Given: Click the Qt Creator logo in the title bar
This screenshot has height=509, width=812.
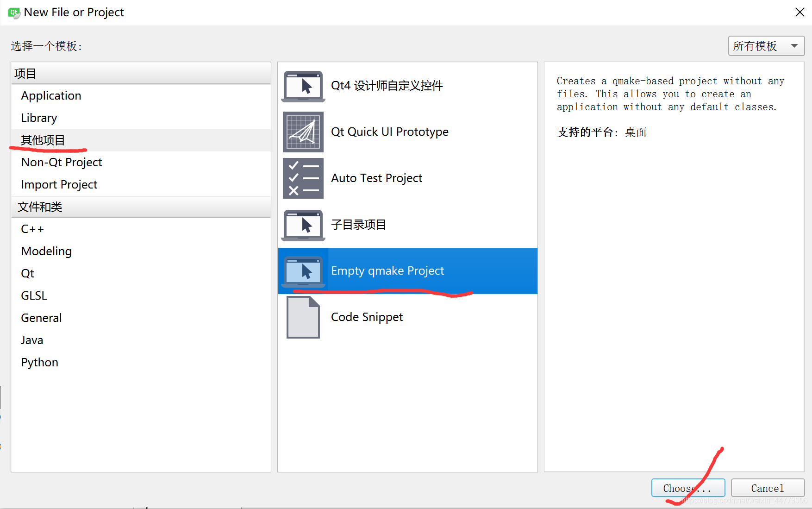Looking at the screenshot, I should (14, 13).
